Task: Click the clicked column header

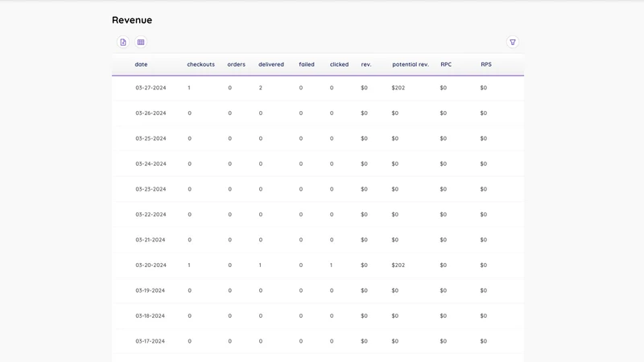Action: coord(339,64)
